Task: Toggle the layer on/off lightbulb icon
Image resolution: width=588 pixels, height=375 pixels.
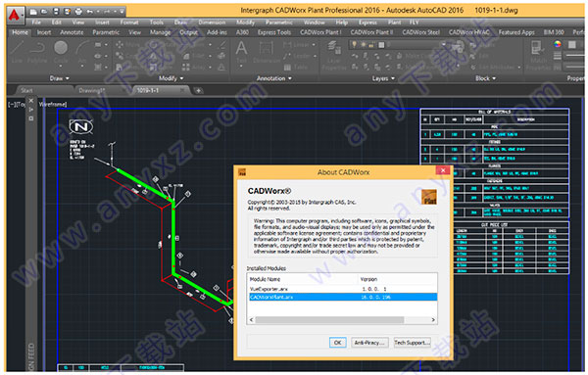Action: (x=354, y=45)
